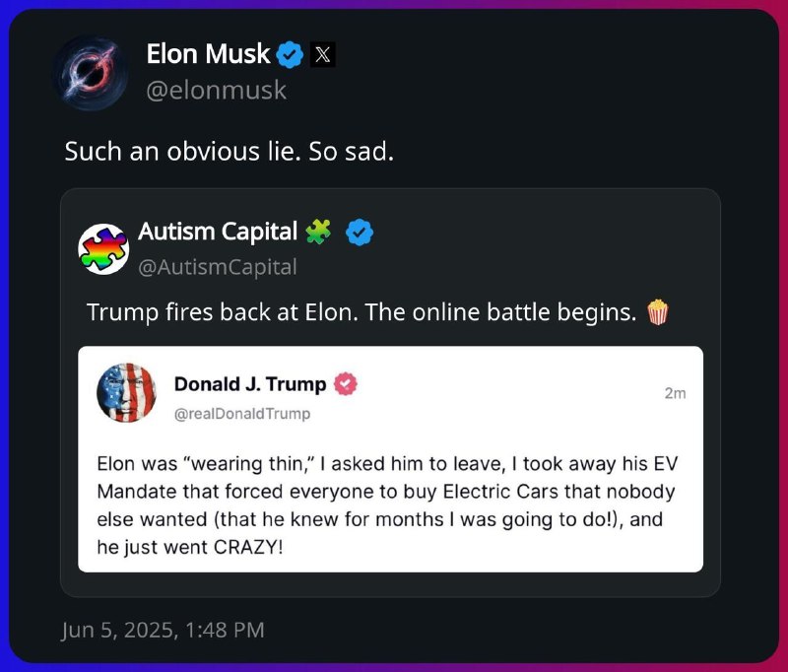Click the 2m timestamp on Trump's post
This screenshot has height=672, width=788.
pos(675,393)
